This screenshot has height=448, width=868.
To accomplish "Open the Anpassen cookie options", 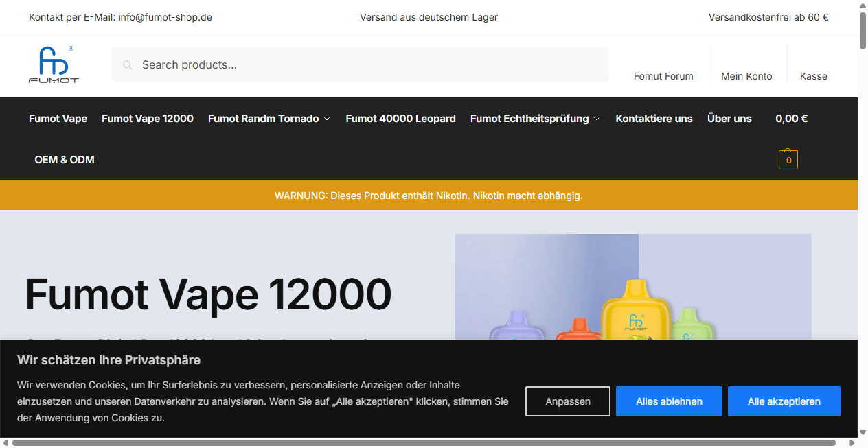I will [567, 401].
